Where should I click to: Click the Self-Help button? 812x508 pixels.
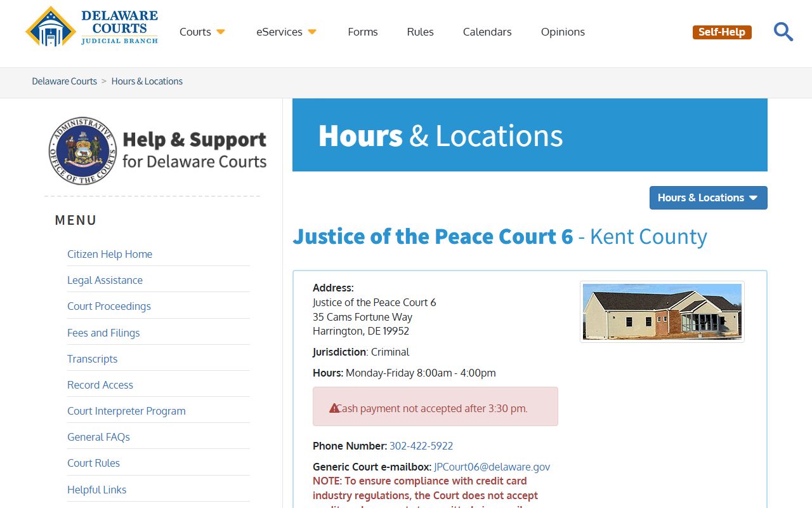(x=722, y=32)
